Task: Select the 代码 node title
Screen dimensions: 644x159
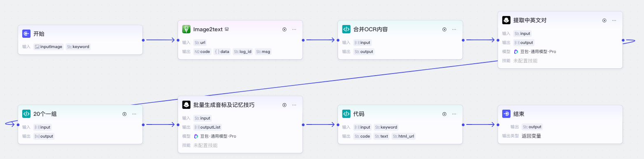Action: pos(359,114)
